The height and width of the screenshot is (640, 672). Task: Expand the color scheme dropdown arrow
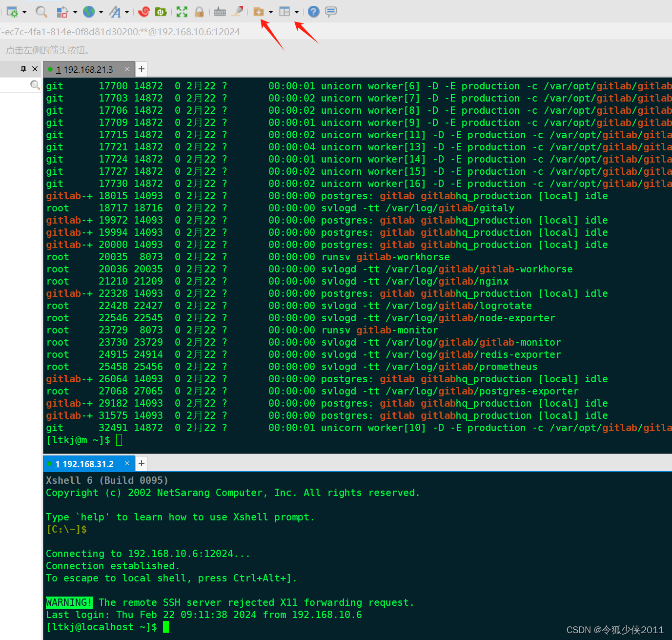pos(75,12)
